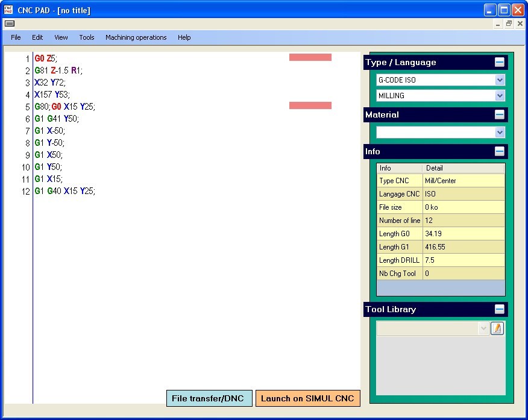Open the Tools menu

[x=86, y=37]
